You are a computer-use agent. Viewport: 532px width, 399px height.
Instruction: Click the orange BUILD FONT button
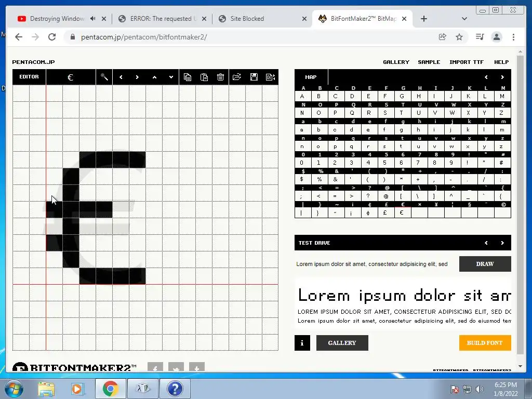(x=485, y=343)
